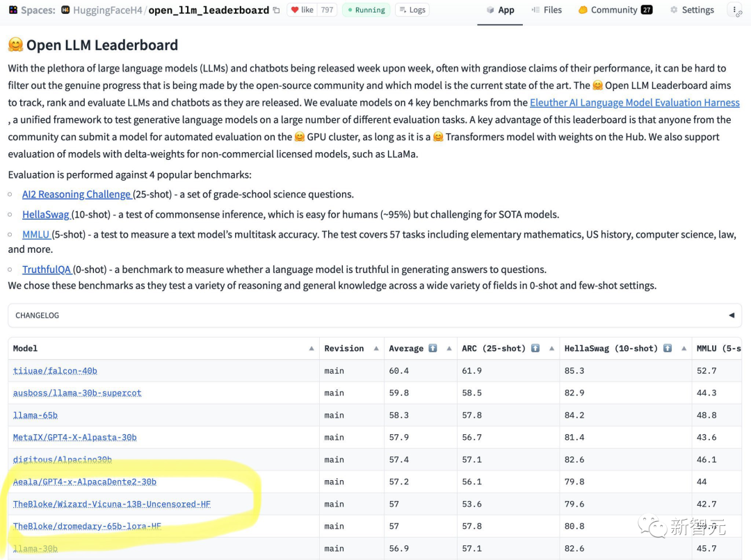Screen dimensions: 751x560
Task: Open the more options menu icon
Action: [x=736, y=10]
